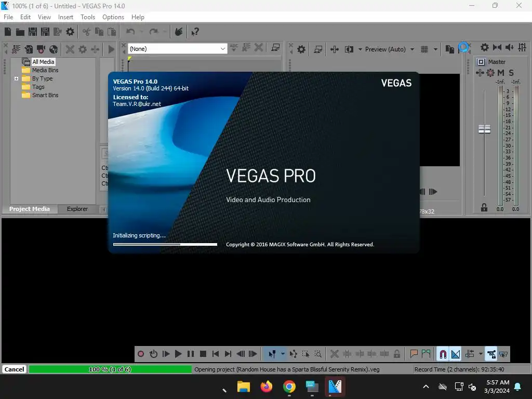The width and height of the screenshot is (532, 399).
Task: Click Envelope Edit Tool icon
Action: coord(294,354)
